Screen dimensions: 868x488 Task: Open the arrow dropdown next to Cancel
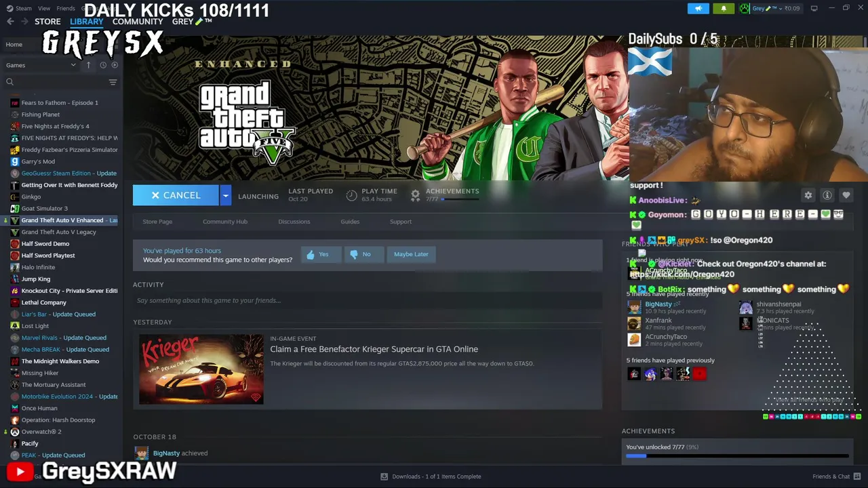click(x=226, y=195)
